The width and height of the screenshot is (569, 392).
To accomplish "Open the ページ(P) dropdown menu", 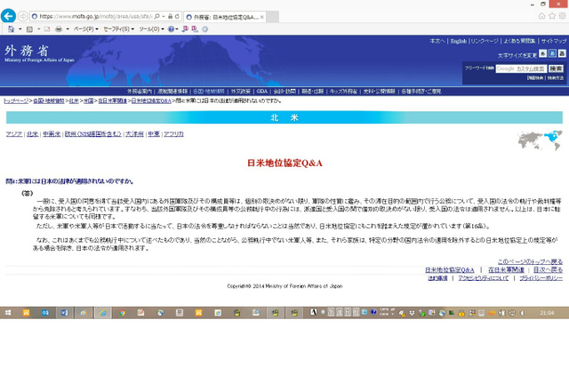I will pyautogui.click(x=84, y=28).
